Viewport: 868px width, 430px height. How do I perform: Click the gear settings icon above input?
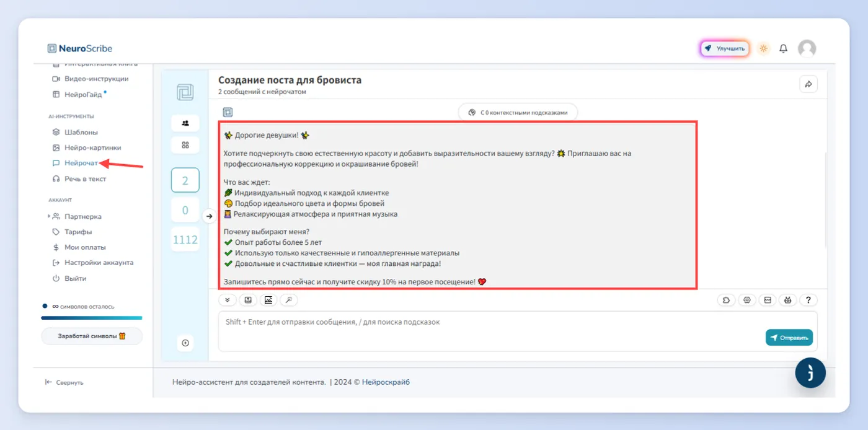coord(747,300)
